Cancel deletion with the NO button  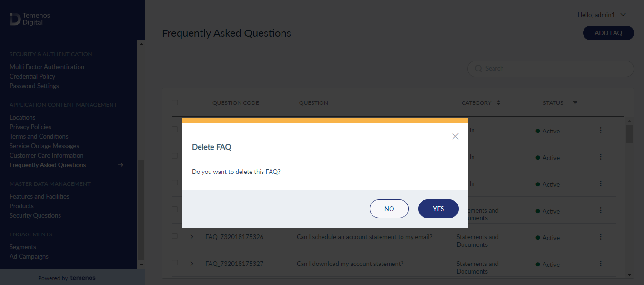pos(389,209)
